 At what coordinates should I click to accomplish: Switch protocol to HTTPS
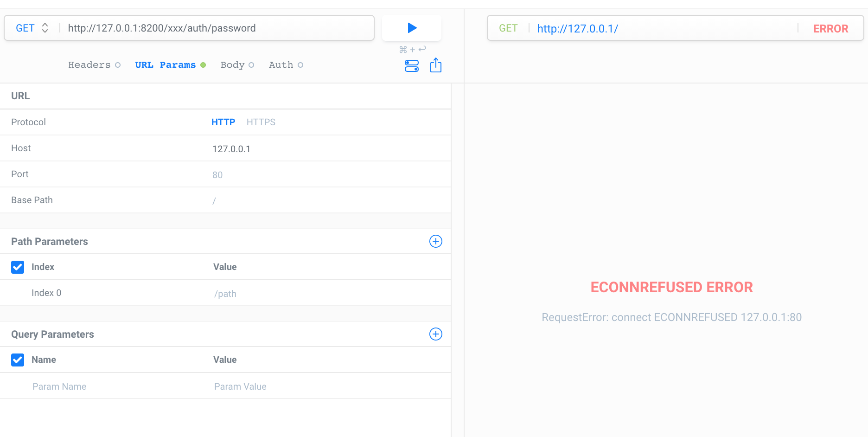pyautogui.click(x=261, y=122)
